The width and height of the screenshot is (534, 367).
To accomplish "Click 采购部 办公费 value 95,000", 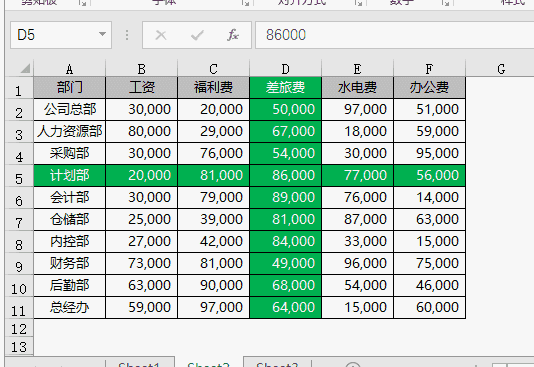I will point(429,154).
